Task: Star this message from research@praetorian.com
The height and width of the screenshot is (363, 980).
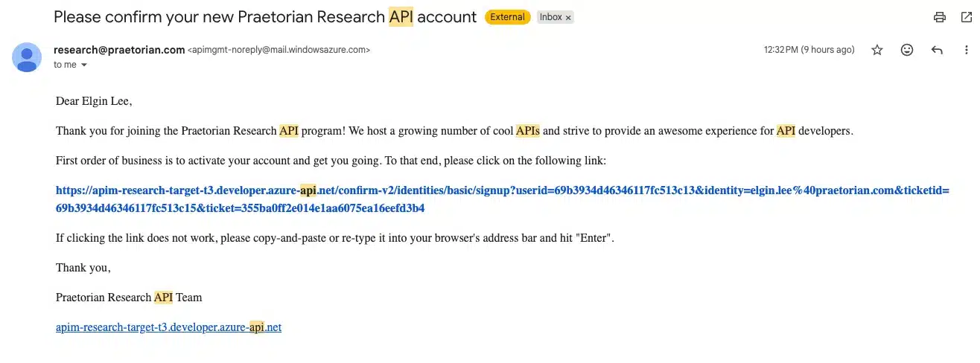Action: click(x=877, y=50)
